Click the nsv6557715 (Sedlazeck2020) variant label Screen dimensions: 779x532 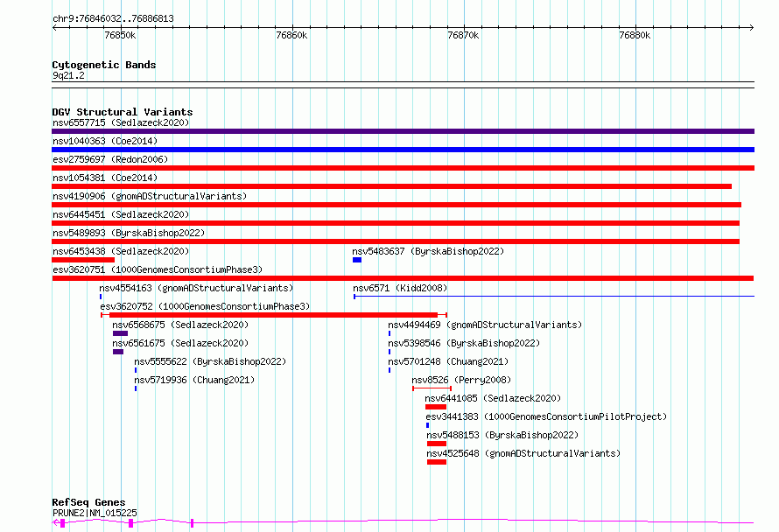coord(121,122)
